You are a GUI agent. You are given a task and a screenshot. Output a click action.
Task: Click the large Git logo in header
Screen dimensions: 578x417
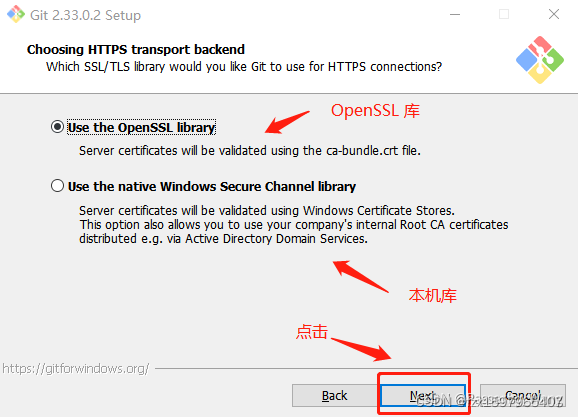click(x=539, y=60)
